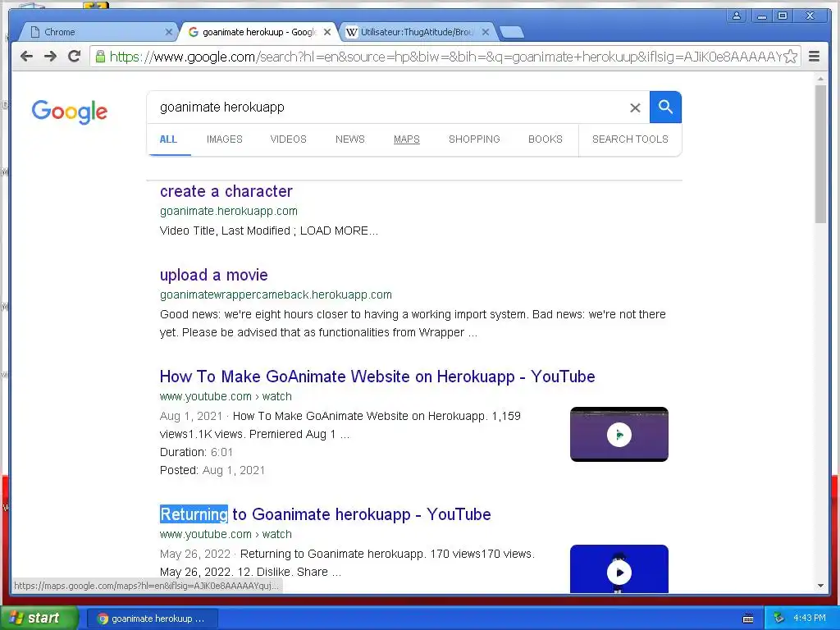840x630 pixels.
Task: Click the Google logo
Action: click(70, 112)
